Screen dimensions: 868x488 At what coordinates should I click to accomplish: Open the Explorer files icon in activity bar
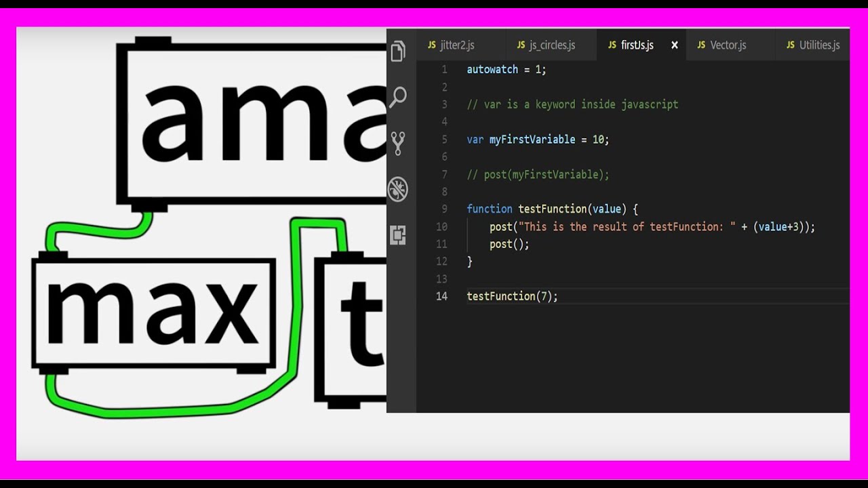point(398,52)
